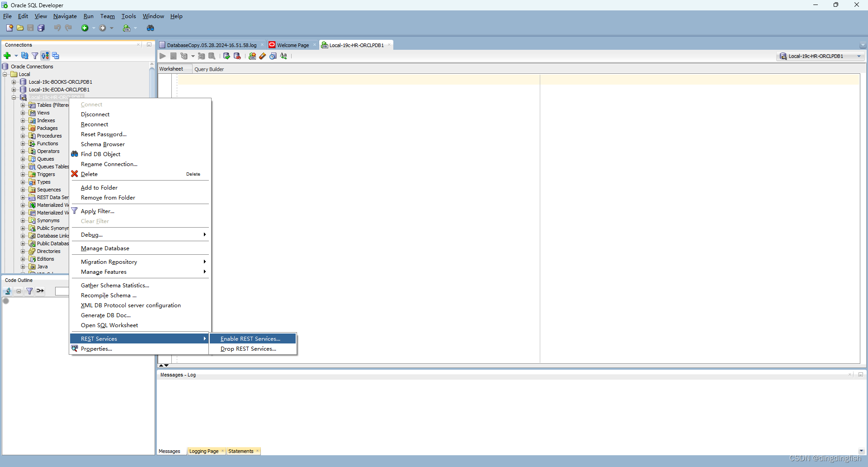868x467 pixels.
Task: Click the Autotrace icon in worksheet toolbar
Action: (202, 56)
